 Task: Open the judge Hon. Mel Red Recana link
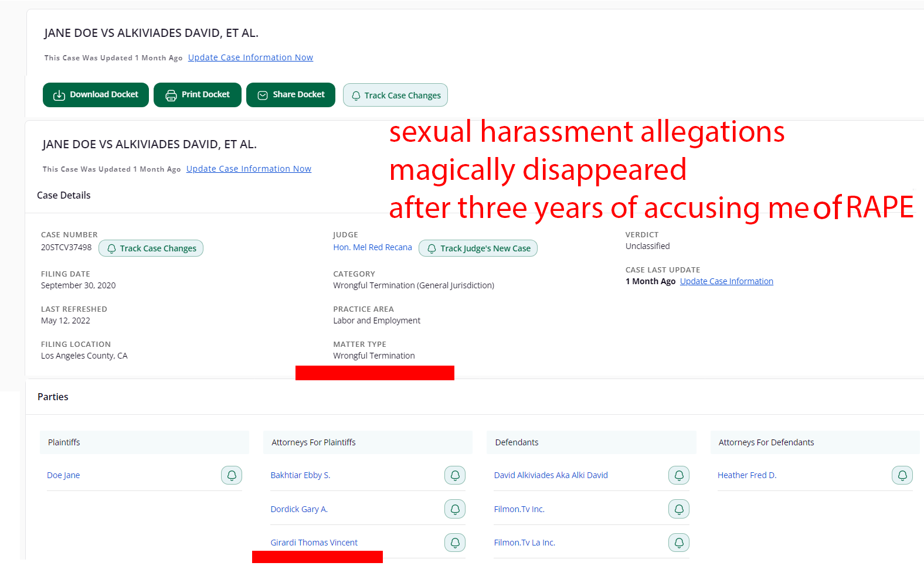[x=372, y=247]
